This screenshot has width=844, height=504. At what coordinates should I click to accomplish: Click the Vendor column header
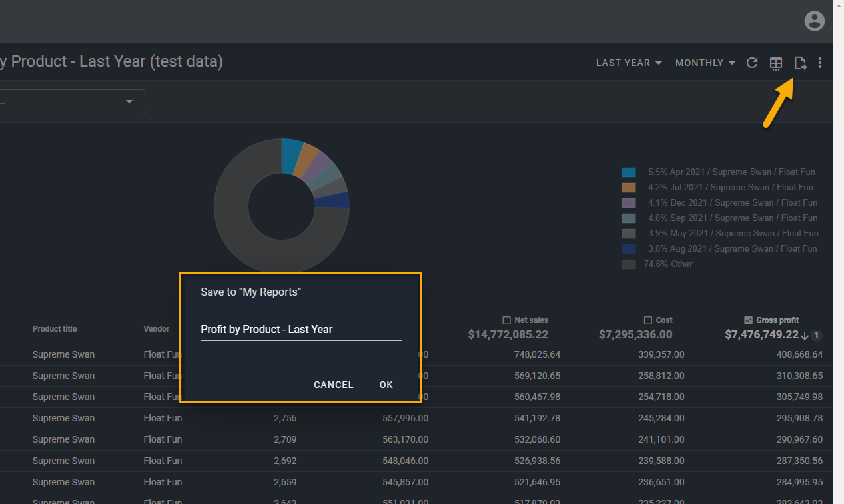click(156, 329)
